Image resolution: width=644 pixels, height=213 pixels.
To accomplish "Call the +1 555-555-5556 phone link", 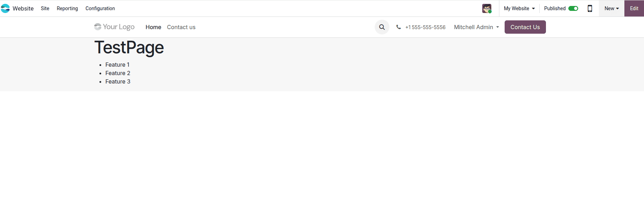I will pos(425,27).
